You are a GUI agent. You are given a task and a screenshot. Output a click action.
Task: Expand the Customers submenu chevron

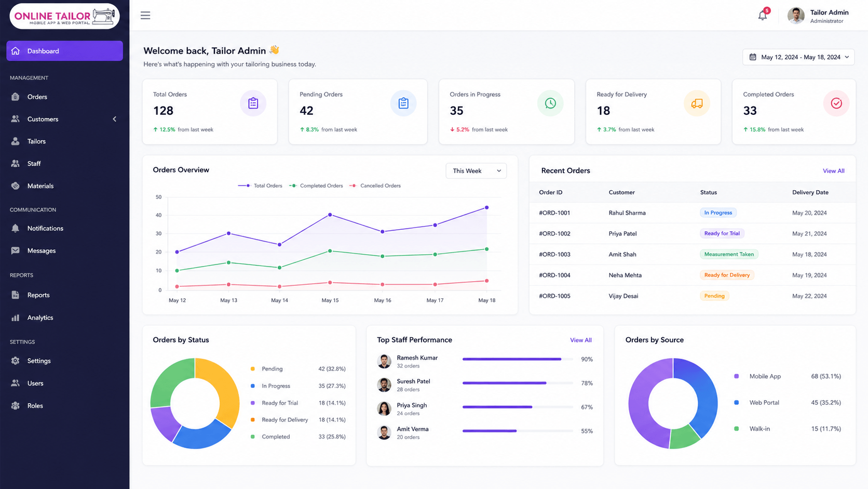click(115, 119)
